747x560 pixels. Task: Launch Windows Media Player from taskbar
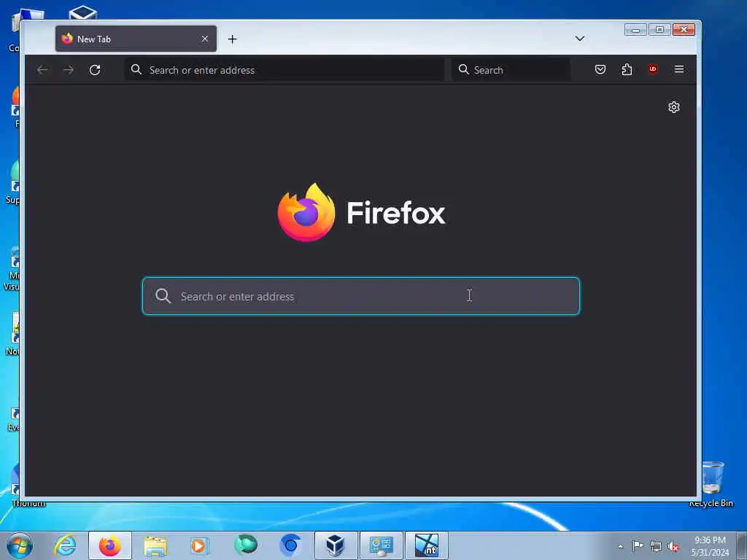click(200, 545)
